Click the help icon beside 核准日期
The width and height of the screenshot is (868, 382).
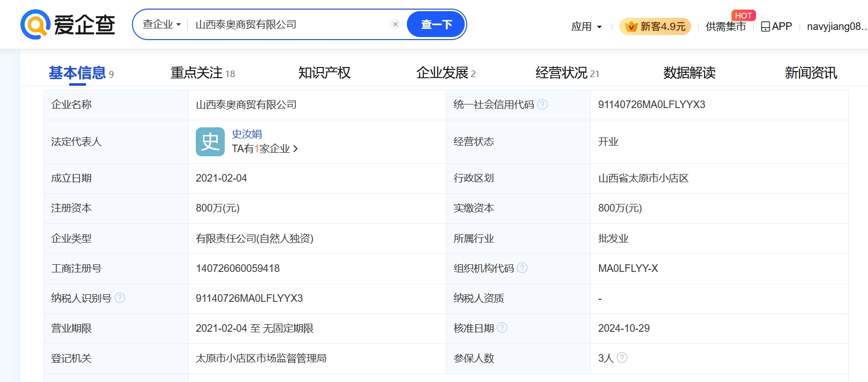(502, 328)
